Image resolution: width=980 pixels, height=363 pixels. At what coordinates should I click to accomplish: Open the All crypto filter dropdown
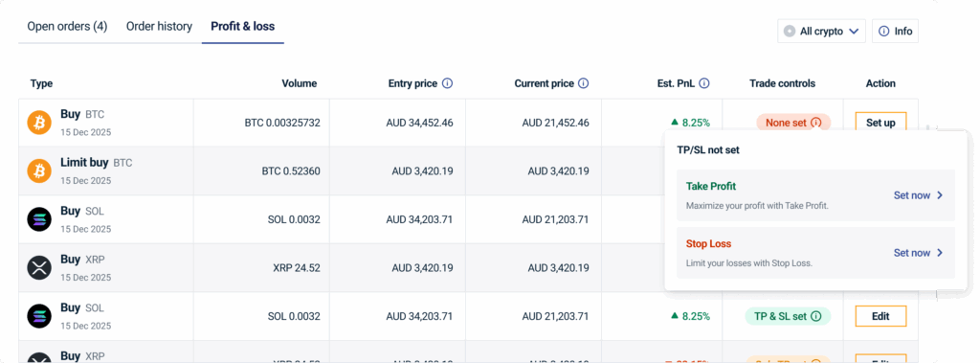click(x=821, y=32)
